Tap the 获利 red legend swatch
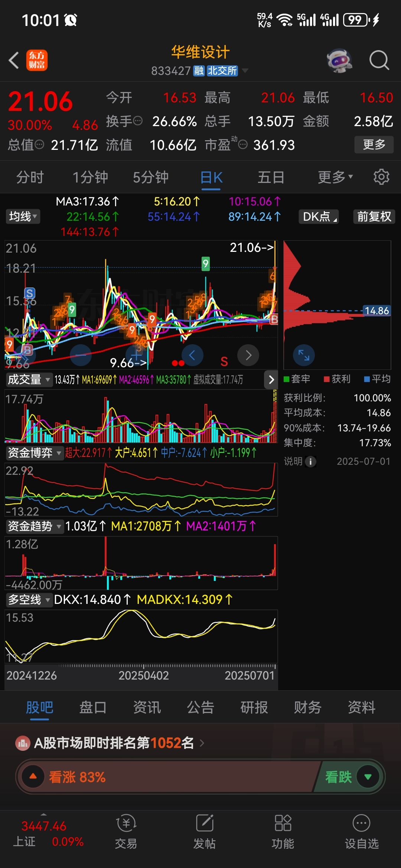The image size is (401, 868). coord(327,379)
